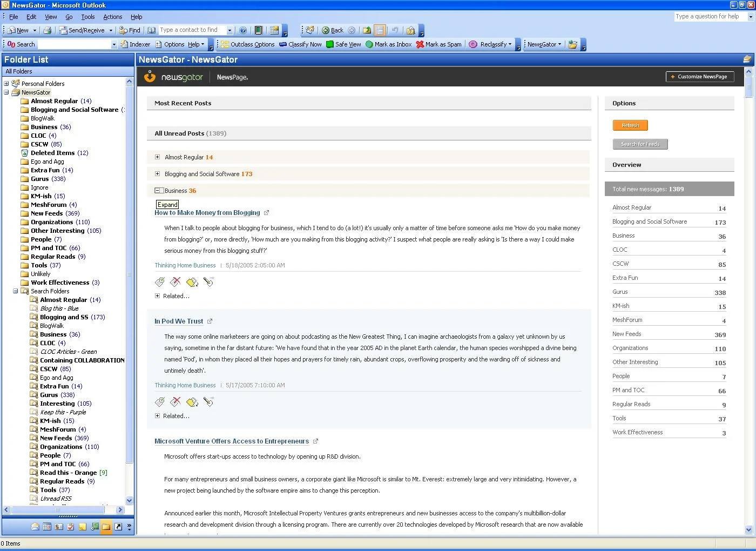The height and width of the screenshot is (551, 756).
Task: Click the Undo icon in the toolbar
Action: click(395, 30)
